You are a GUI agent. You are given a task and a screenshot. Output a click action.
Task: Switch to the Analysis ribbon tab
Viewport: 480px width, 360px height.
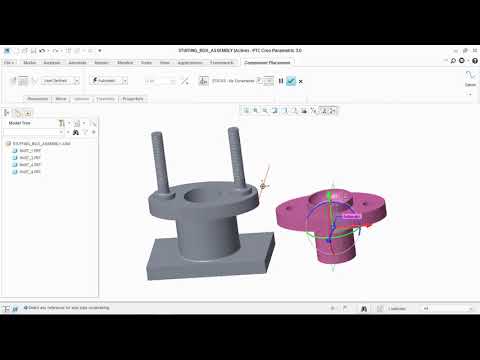52,63
